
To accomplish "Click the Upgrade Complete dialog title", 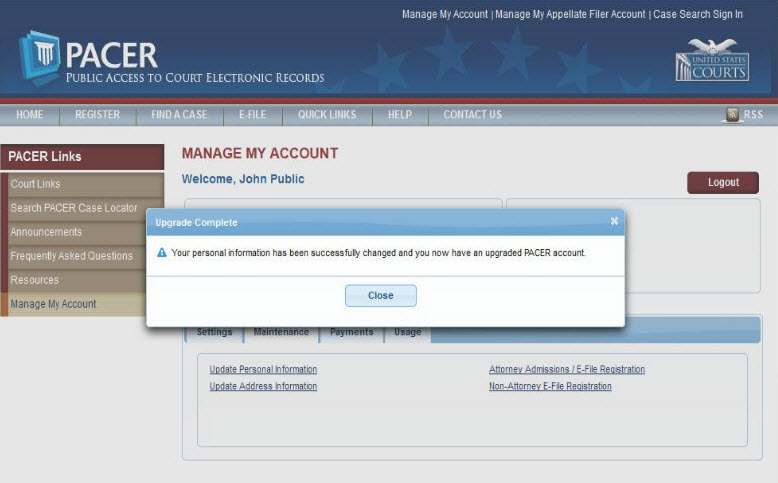I will click(x=196, y=223).
